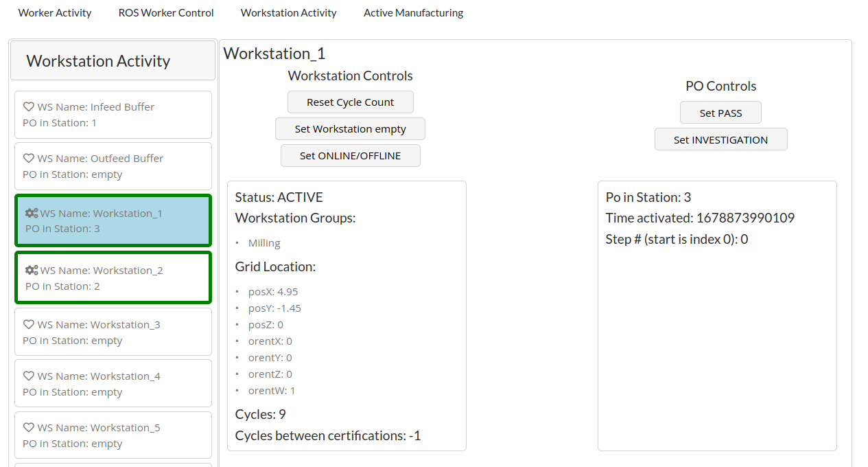868x467 pixels.
Task: Open the Active Manufacturing tab
Action: coord(413,13)
